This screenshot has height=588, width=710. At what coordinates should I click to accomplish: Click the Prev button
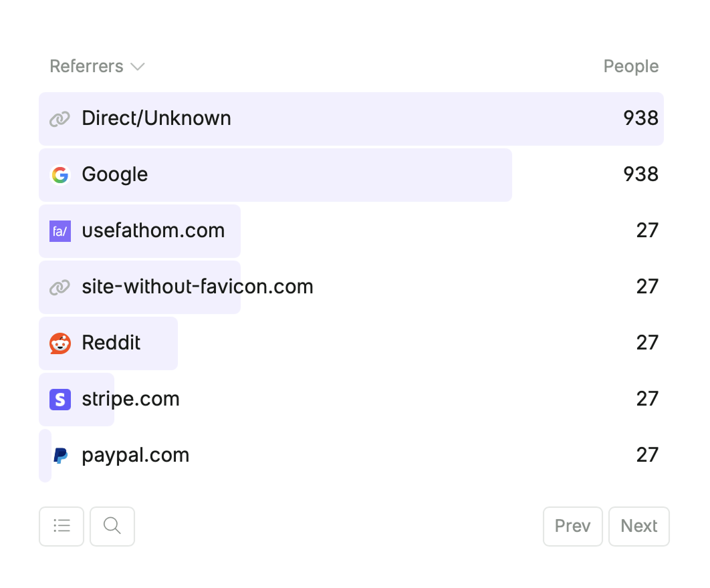[x=572, y=526]
